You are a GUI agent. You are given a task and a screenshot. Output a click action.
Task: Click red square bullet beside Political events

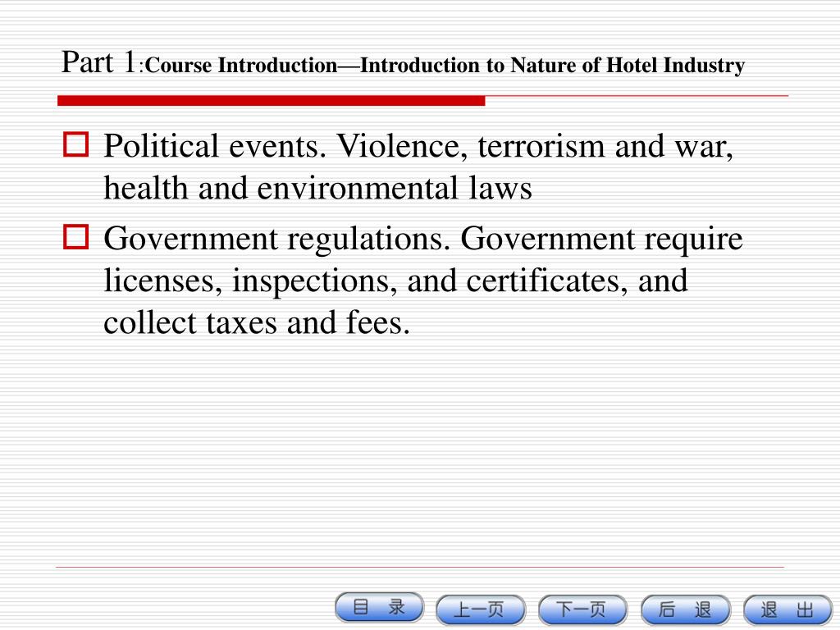tap(76, 144)
